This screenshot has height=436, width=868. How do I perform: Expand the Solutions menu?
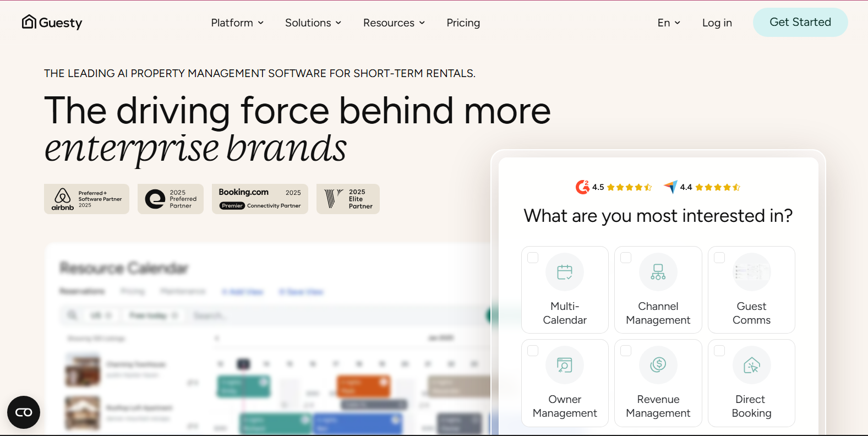(313, 23)
